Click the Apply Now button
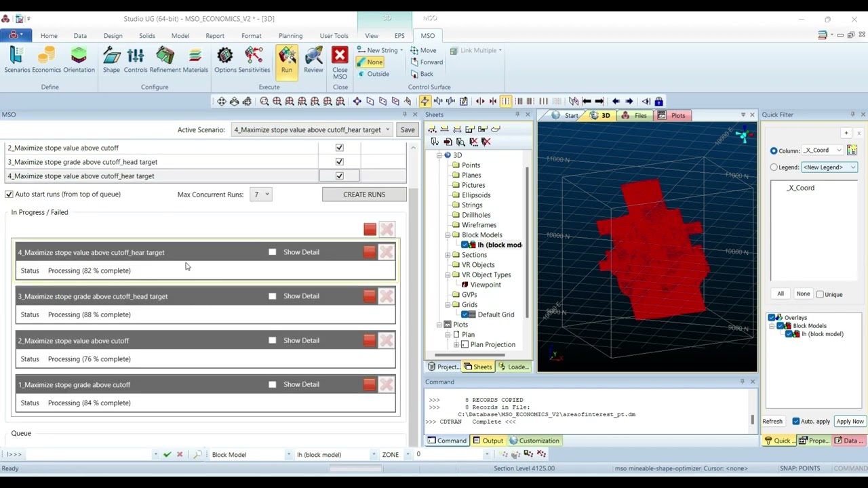Image resolution: width=868 pixels, height=488 pixels. pyautogui.click(x=850, y=422)
